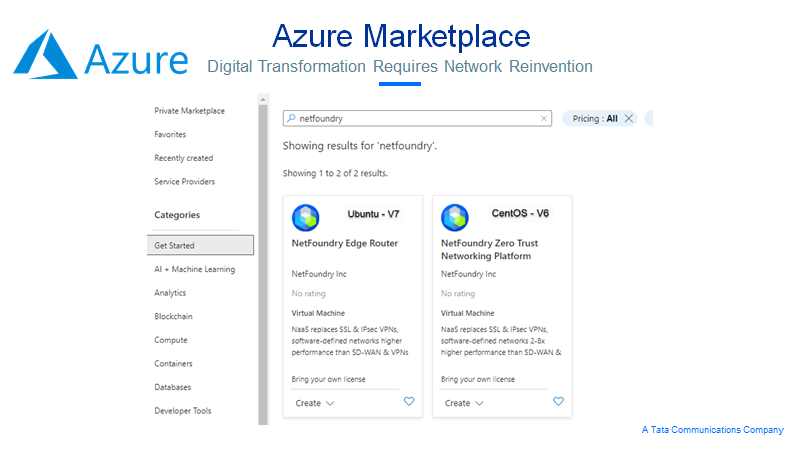The width and height of the screenshot is (800, 450).
Task: Expand Create dropdown for Zero Trust Platform
Action: click(464, 403)
